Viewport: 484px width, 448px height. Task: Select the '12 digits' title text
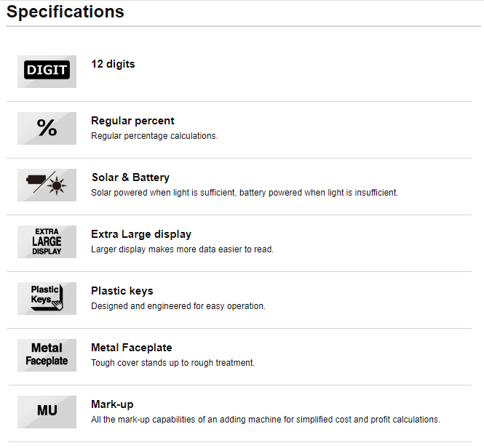coord(113,64)
